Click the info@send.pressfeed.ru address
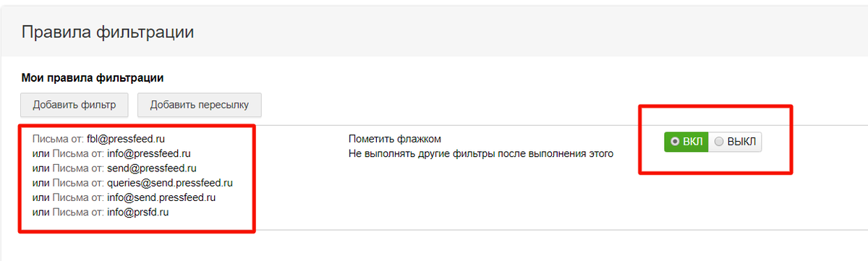The width and height of the screenshot is (868, 261). click(161, 197)
